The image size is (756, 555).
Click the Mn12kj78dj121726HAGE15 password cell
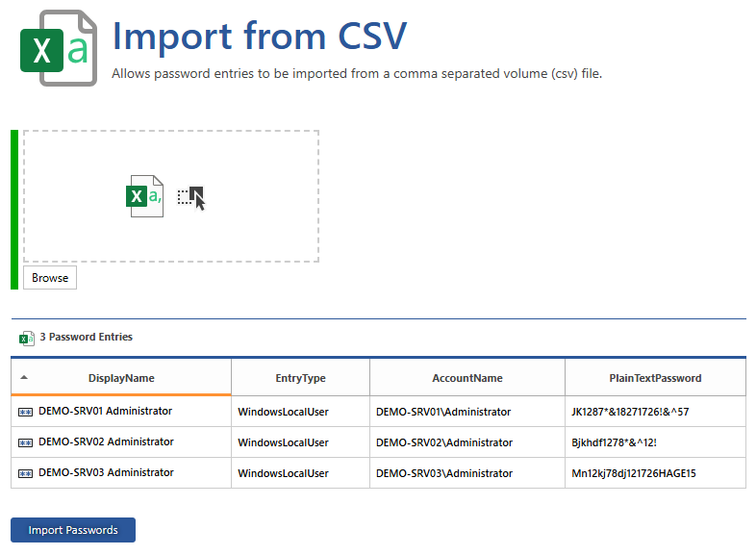(x=633, y=473)
